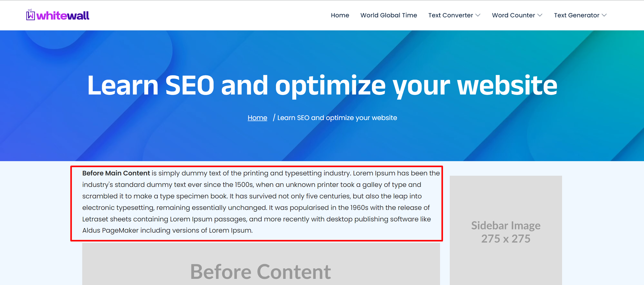Click the breadcrumb text 'Learn SEO and optimize your website'

tap(337, 118)
